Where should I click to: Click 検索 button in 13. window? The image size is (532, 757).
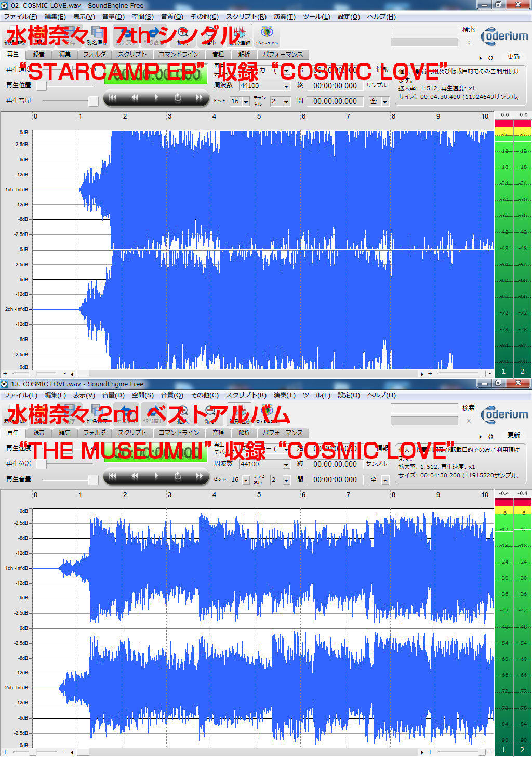point(469,408)
